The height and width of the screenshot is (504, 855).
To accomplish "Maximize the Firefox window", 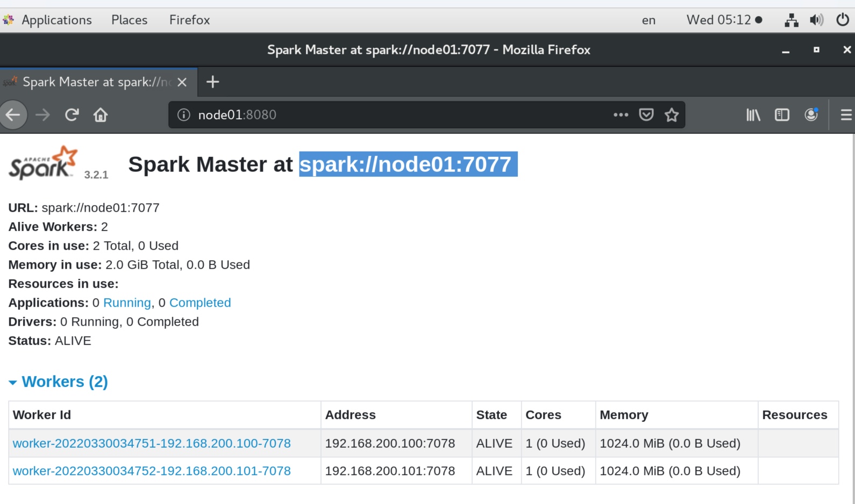I will (x=816, y=50).
